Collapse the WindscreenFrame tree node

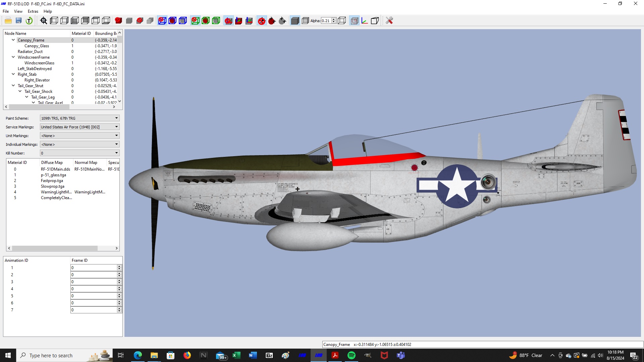13,57
